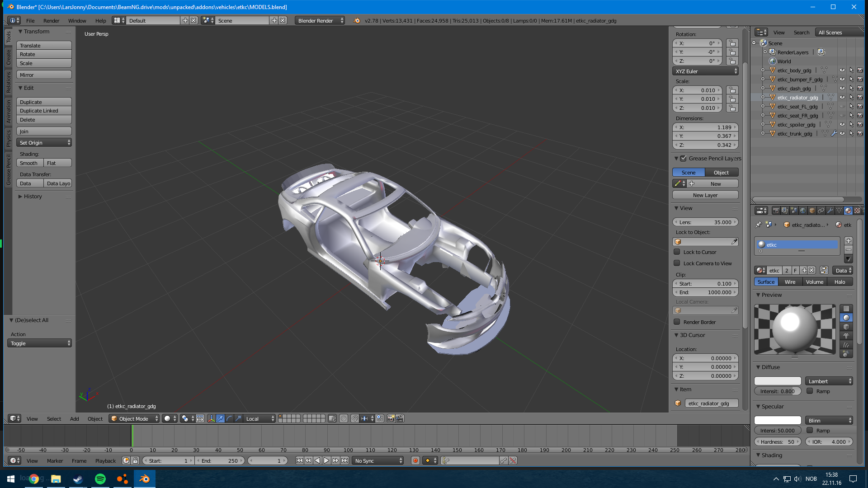Open the Render properties camera tab

[776, 211]
